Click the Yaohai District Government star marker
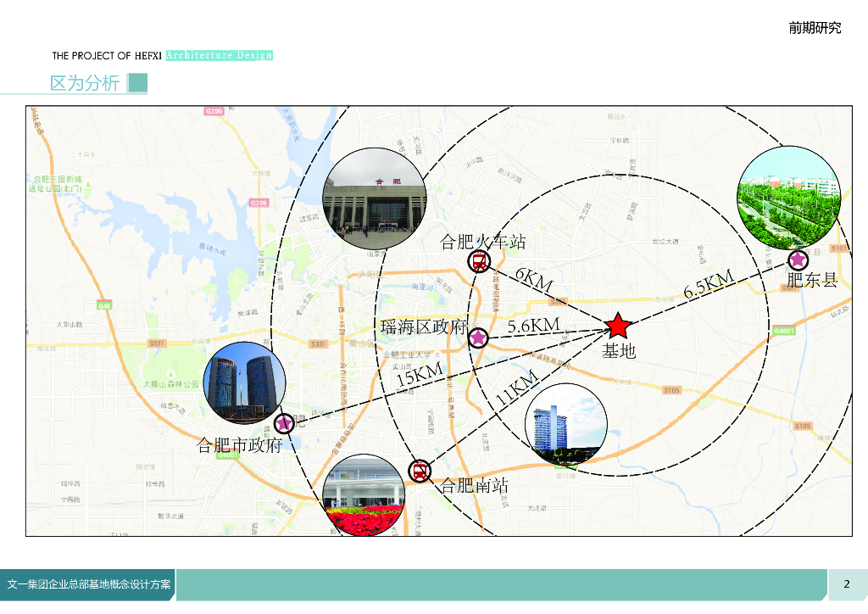Image resolution: width=868 pixels, height=614 pixels. 478,338
